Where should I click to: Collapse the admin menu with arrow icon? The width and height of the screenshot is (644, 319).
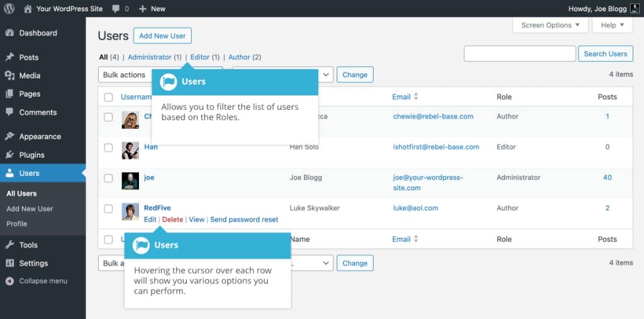9,281
